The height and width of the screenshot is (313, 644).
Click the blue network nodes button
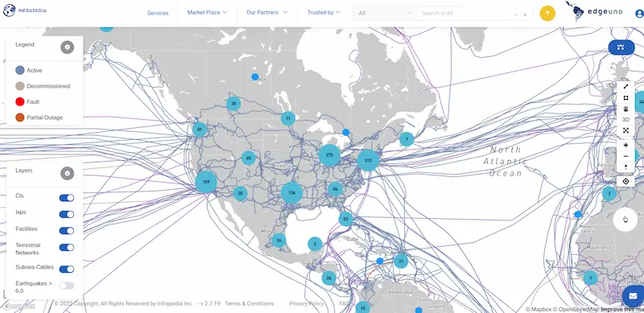pos(621,47)
